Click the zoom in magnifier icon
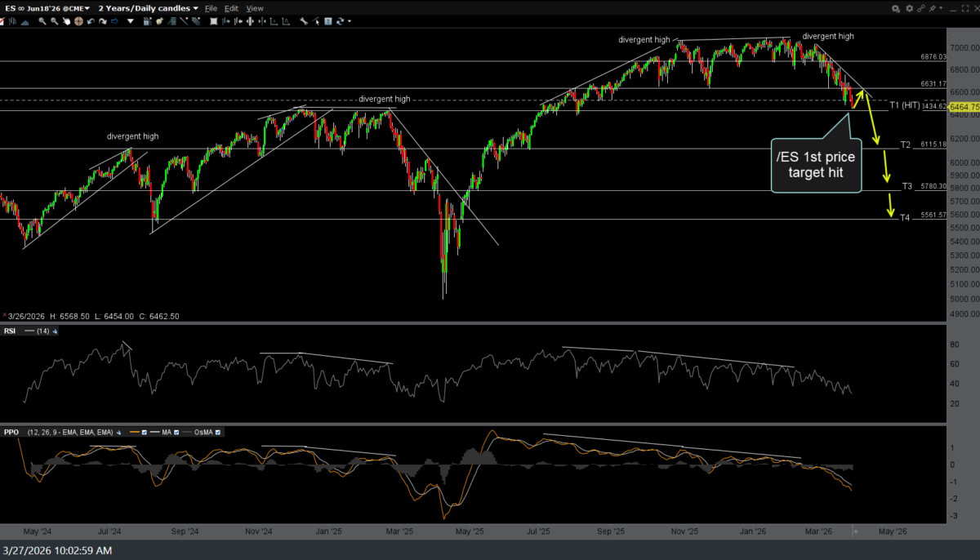Image resolution: width=980 pixels, height=560 pixels. [x=42, y=21]
